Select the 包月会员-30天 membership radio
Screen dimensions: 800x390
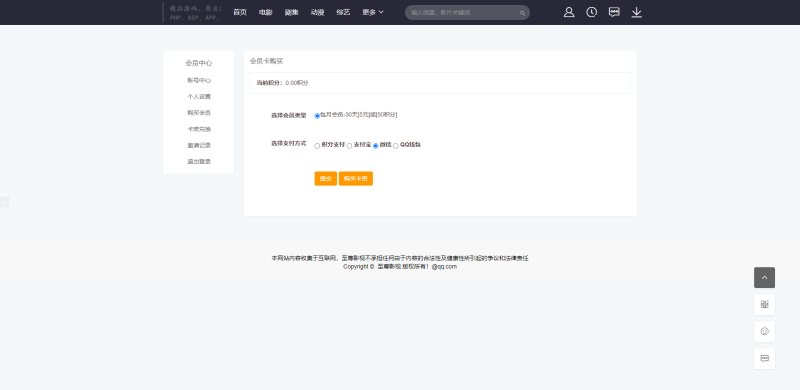[x=317, y=116]
